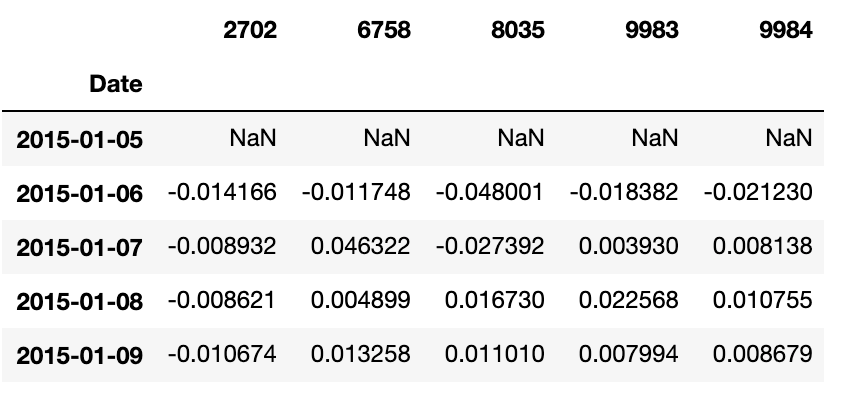This screenshot has height=396, width=842.
Task: Select the 2015-01-08 row label
Action: 79,301
